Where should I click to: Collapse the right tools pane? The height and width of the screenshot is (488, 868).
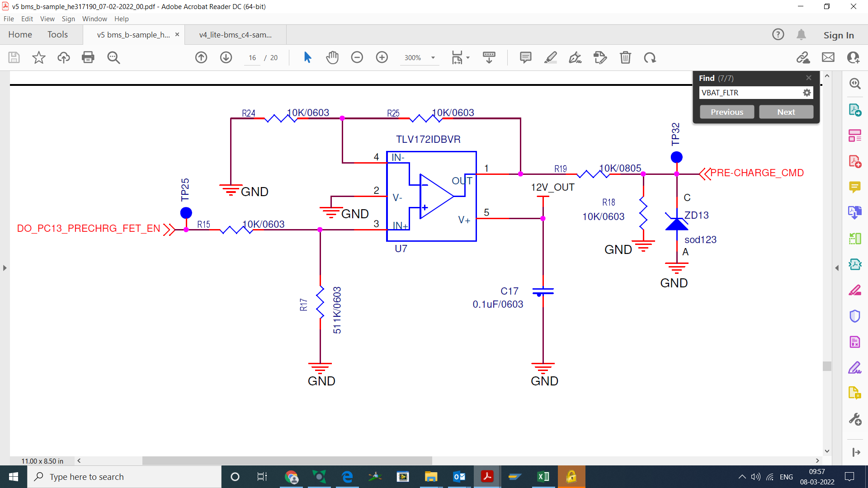pyautogui.click(x=837, y=268)
